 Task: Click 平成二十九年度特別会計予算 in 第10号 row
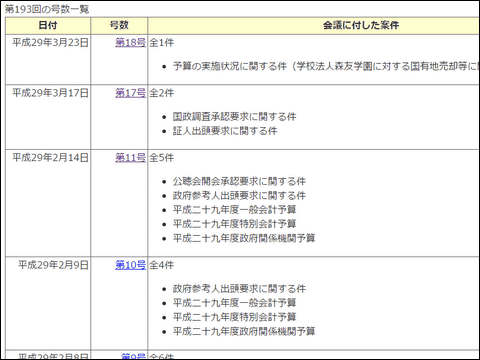(234, 317)
